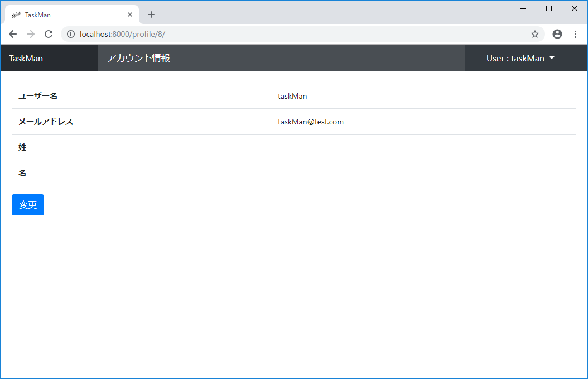The width and height of the screenshot is (588, 379).
Task: Click the address bar URL localhost:8000/profile/8/
Action: pyautogui.click(x=122, y=34)
